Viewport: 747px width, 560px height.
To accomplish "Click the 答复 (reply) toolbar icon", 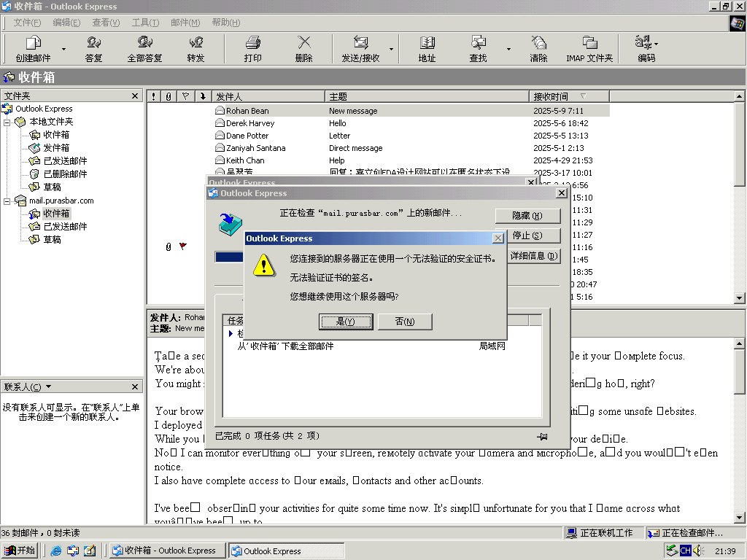I will [x=93, y=49].
